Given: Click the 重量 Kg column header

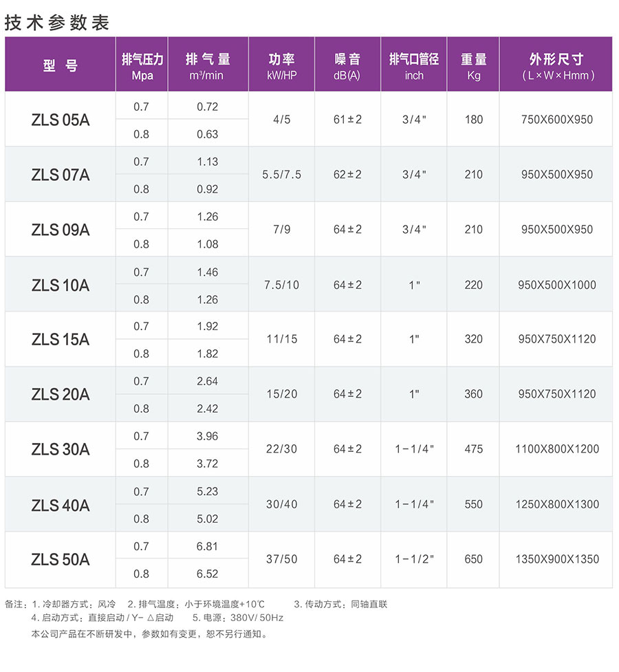Looking at the screenshot, I should coord(473,66).
